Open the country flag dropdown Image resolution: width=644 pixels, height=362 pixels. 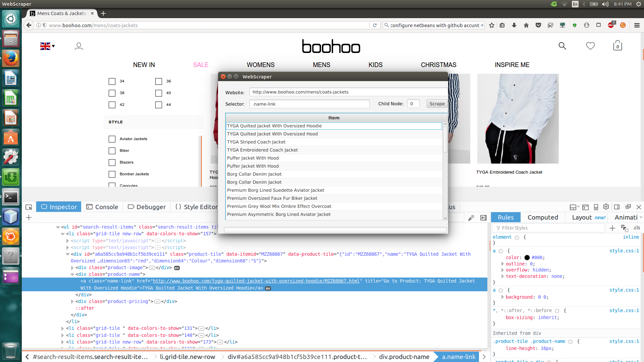point(47,46)
